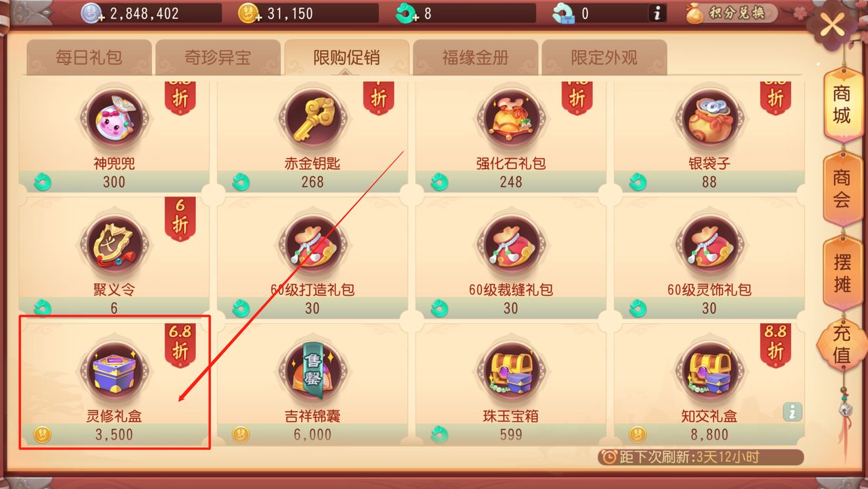This screenshot has height=489, width=868.
Task: Switch to the 奇珍异宝 tab
Action: pyautogui.click(x=218, y=58)
